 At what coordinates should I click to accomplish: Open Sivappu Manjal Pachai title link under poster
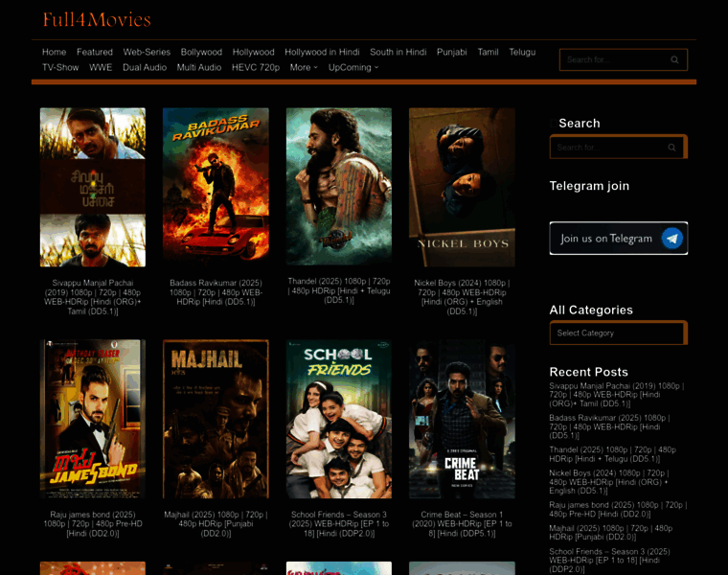[92, 297]
